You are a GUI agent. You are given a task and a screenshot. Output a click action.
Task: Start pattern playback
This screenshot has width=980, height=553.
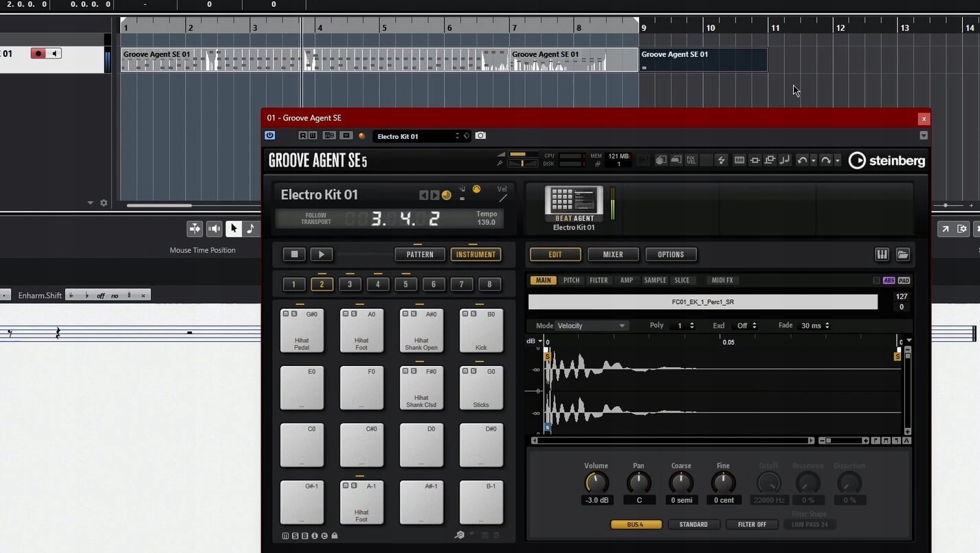pyautogui.click(x=321, y=254)
